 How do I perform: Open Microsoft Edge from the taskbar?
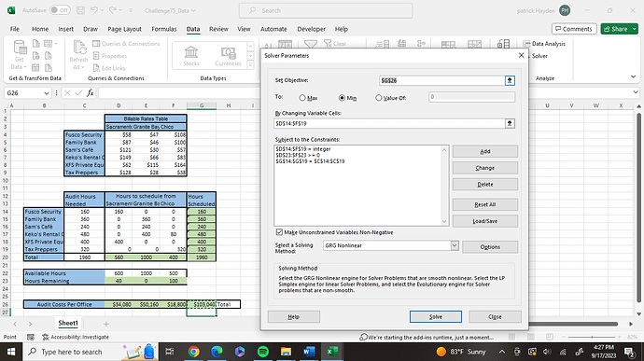(217, 352)
